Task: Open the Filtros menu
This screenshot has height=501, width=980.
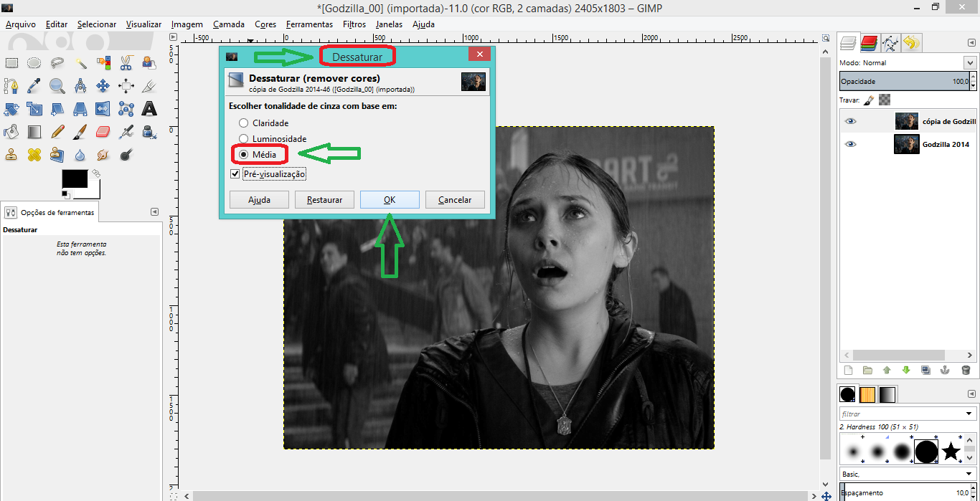Action: click(354, 24)
